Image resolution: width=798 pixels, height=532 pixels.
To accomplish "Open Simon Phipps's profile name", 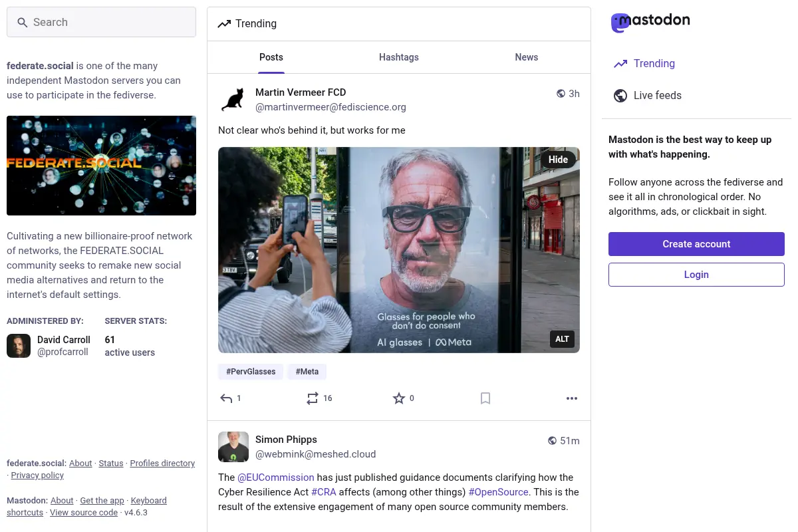I will click(x=286, y=440).
